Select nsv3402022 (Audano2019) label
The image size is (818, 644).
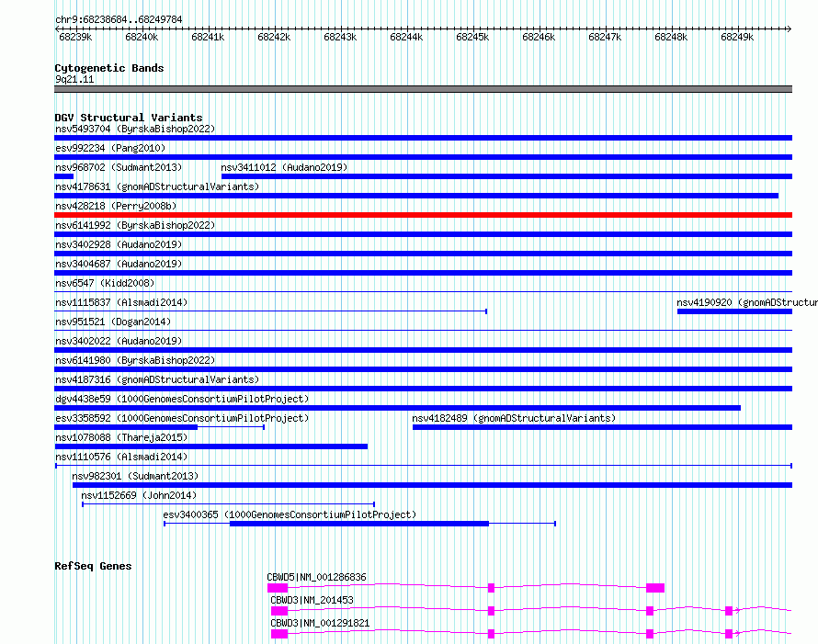(119, 341)
